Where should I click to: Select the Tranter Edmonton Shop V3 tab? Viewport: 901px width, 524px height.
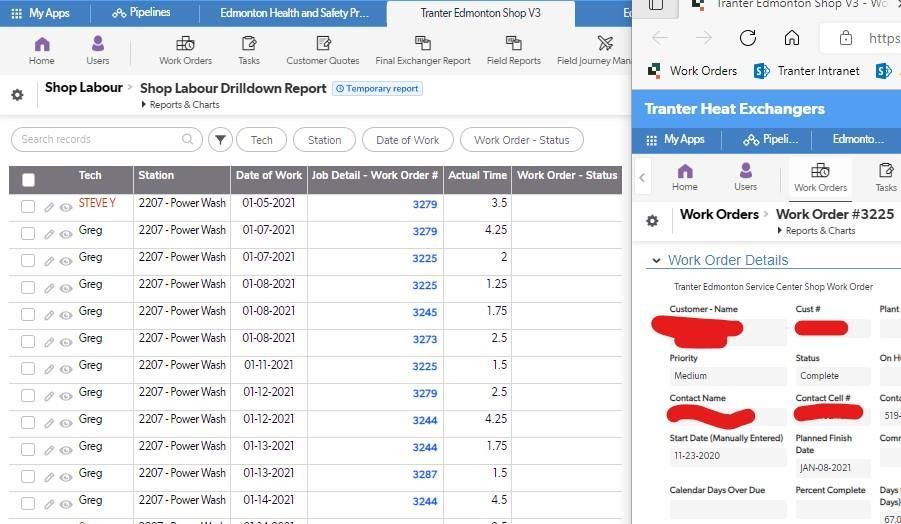(x=480, y=13)
